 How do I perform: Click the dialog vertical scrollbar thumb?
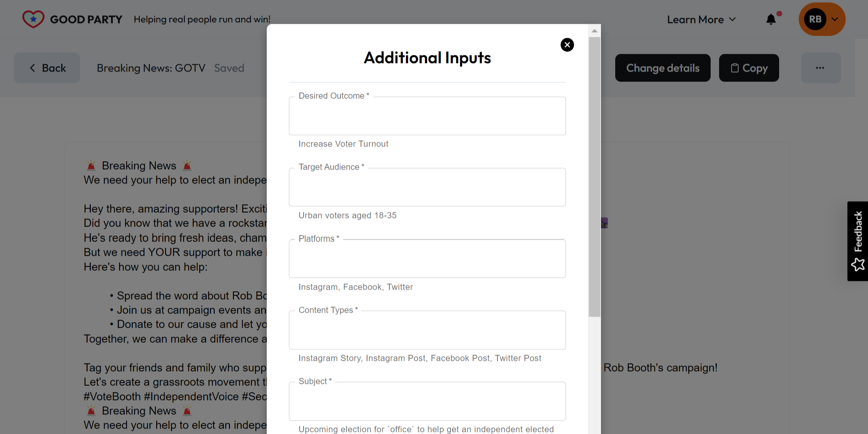(x=594, y=177)
